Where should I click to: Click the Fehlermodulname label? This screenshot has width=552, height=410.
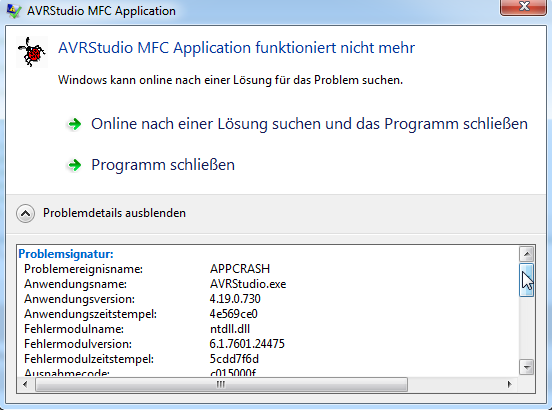[x=74, y=329]
